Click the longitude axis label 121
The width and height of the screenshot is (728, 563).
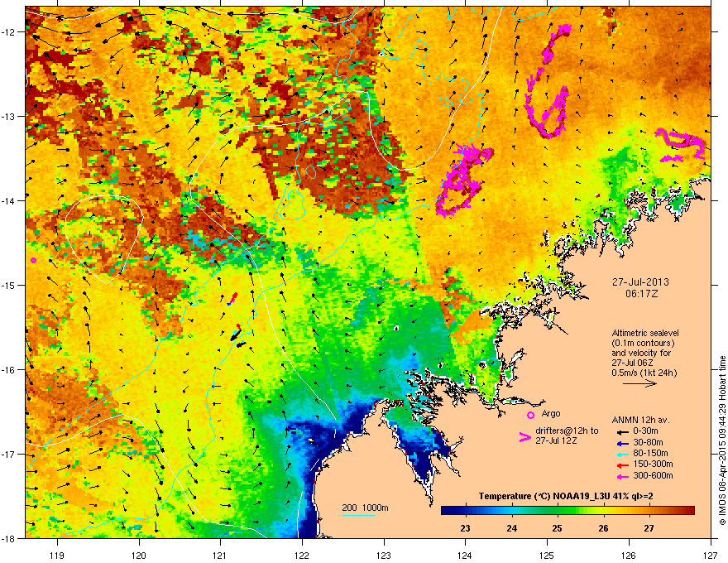[221, 555]
